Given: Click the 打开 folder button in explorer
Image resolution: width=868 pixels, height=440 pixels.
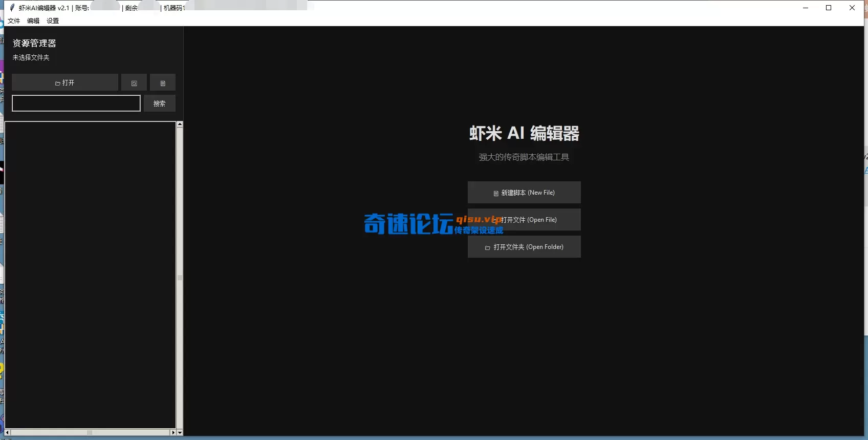Looking at the screenshot, I should coord(65,82).
